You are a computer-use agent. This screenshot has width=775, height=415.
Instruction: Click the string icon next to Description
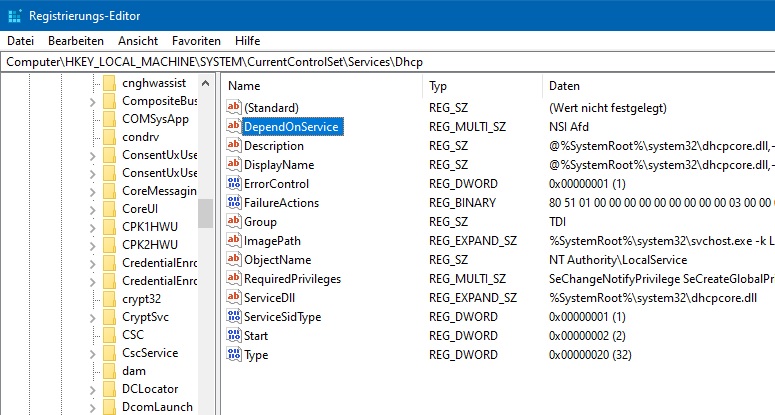point(234,145)
